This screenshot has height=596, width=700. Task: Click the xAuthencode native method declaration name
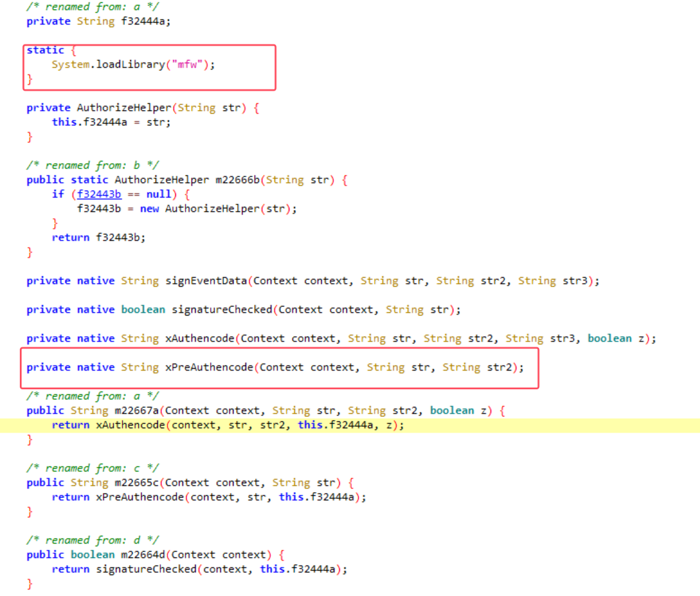click(x=200, y=339)
